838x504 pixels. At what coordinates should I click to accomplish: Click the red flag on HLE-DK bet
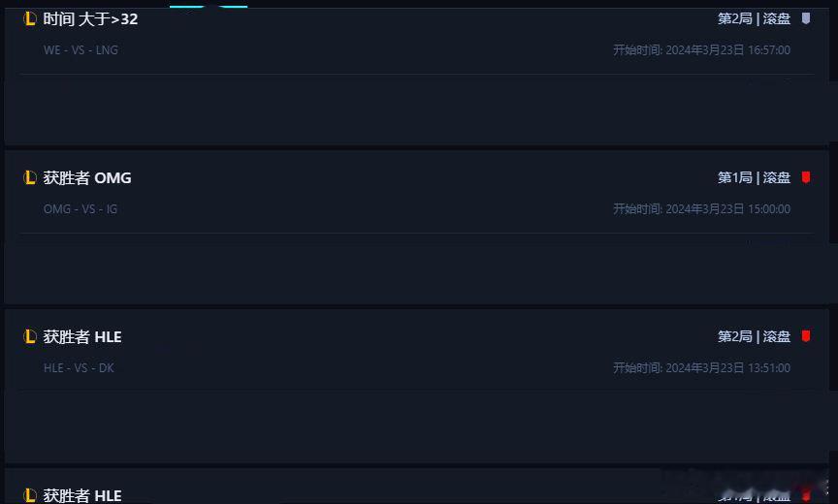[806, 336]
